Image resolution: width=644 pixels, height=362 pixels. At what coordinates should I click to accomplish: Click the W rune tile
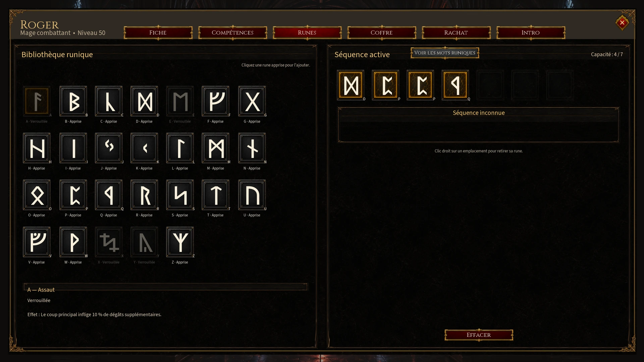pyautogui.click(x=73, y=242)
